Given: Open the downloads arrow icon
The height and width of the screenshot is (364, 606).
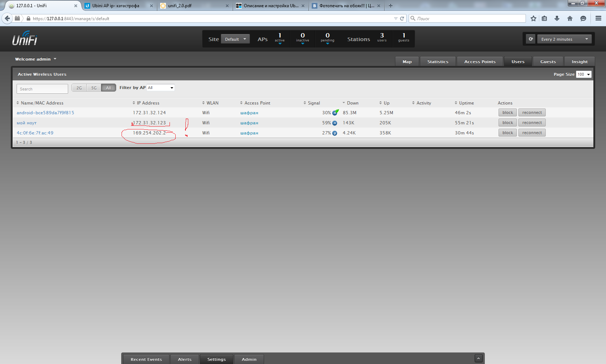Looking at the screenshot, I should tap(557, 18).
